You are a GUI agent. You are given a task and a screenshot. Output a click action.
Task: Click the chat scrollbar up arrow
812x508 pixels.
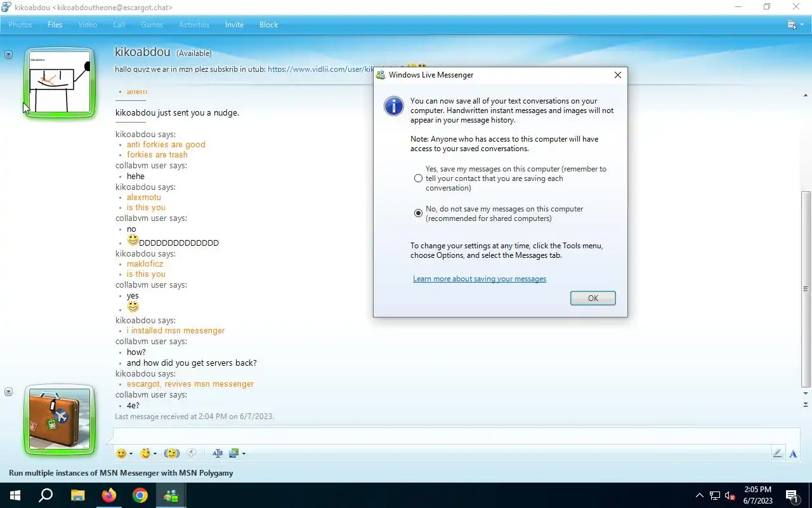coord(806,94)
